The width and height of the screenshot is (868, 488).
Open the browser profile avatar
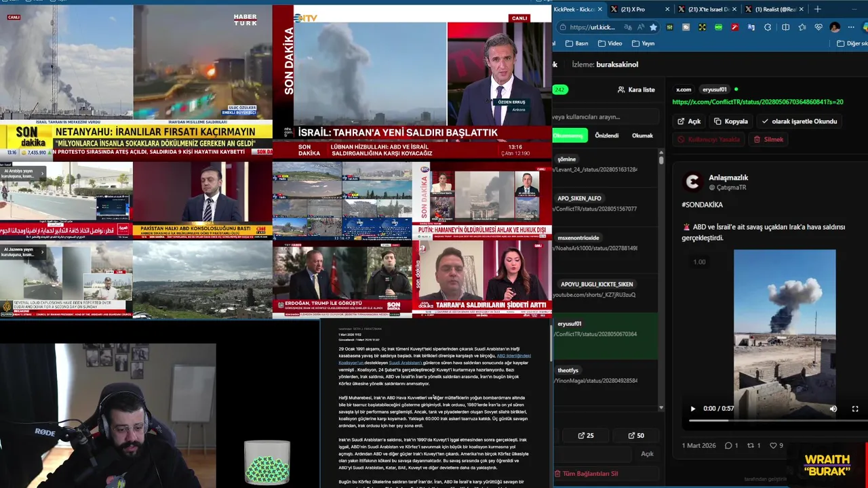pos(835,27)
